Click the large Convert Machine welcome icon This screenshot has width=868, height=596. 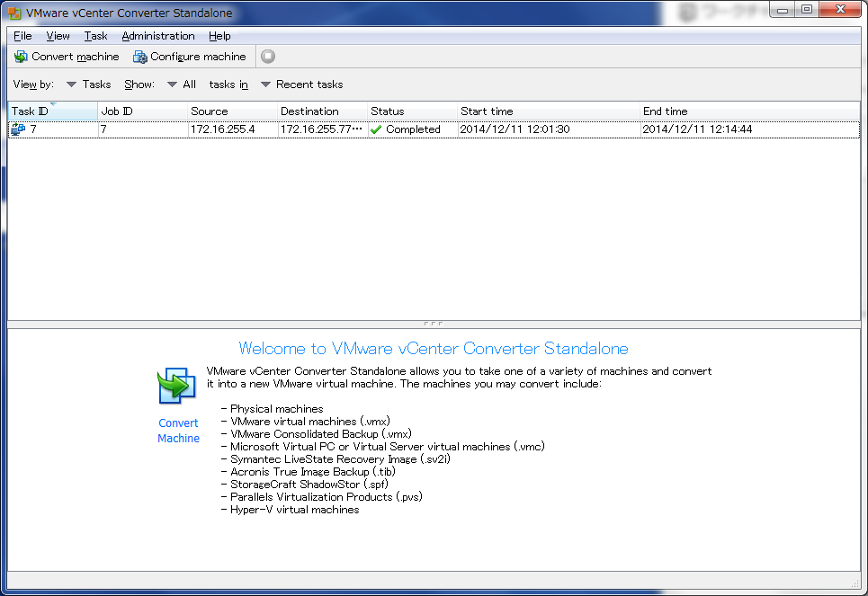pos(177,386)
